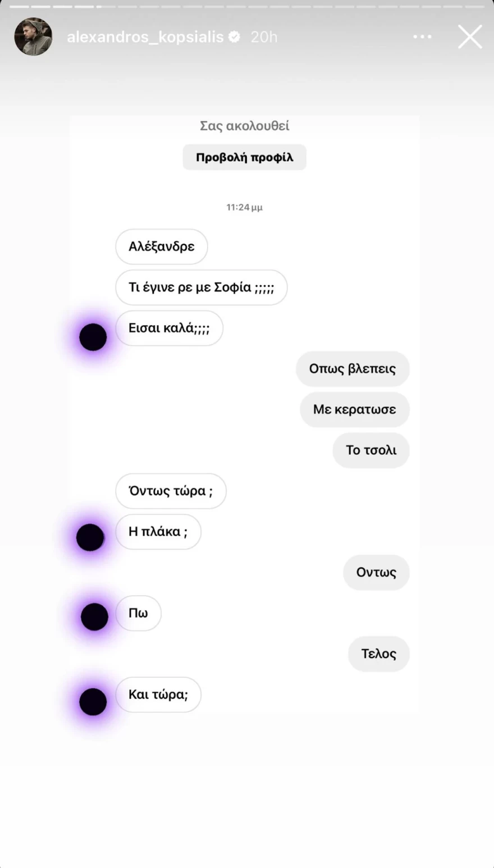The image size is (494, 868).
Task: Tap the blurred avatar beside Η πλάκα
Action: (x=90, y=537)
